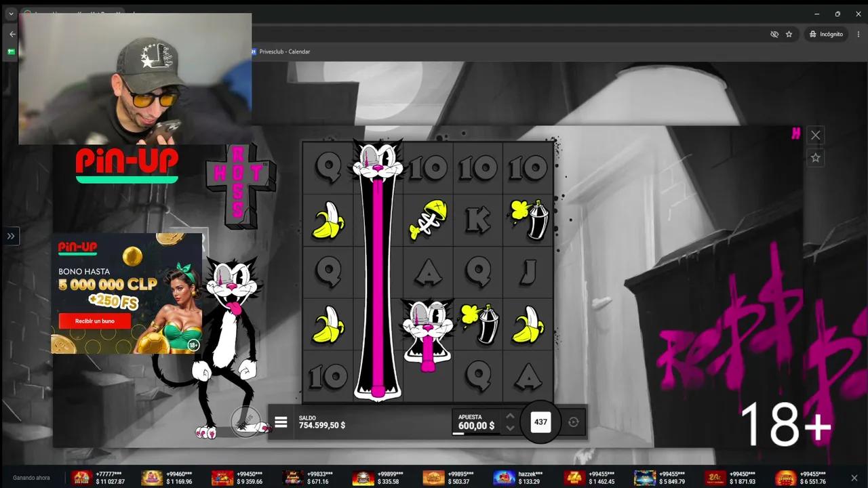Image resolution: width=868 pixels, height=488 pixels.
Task: Open the game thumbnail beside $ 1 871.93
Action: (715, 478)
